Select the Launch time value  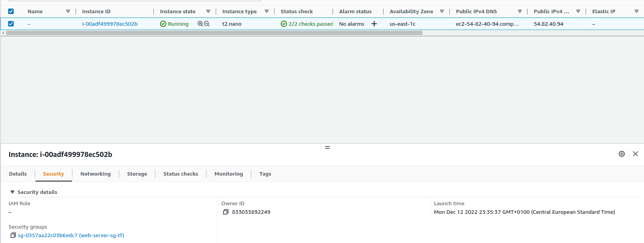coord(524,212)
